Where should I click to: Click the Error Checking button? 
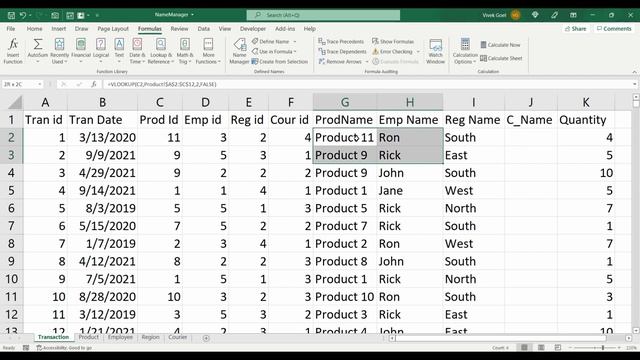coord(392,52)
